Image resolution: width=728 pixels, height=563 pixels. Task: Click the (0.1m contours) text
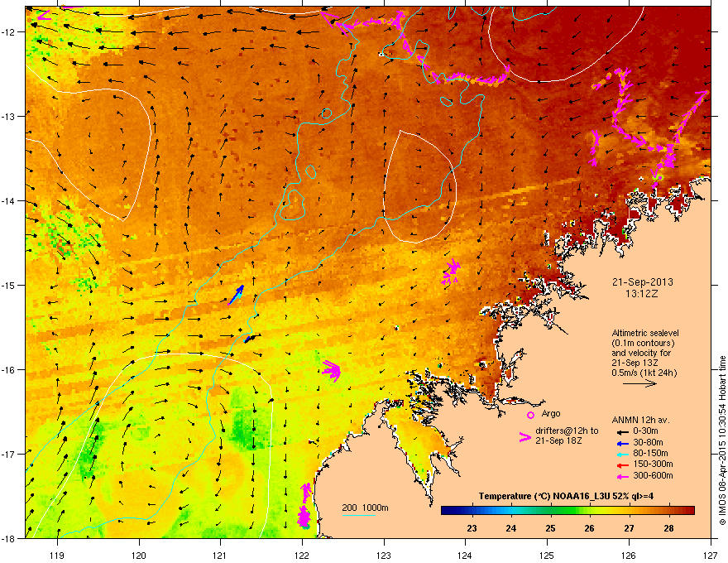pyautogui.click(x=643, y=344)
